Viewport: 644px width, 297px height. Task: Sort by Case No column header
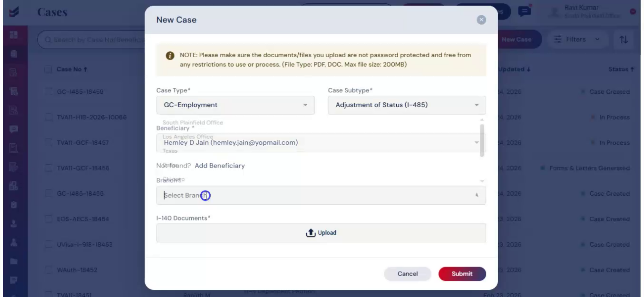coord(72,69)
